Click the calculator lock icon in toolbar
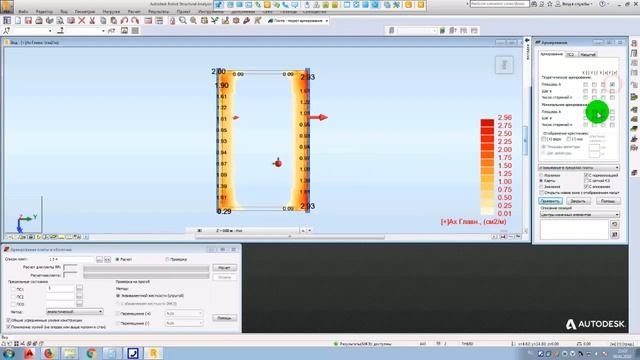 click(172, 20)
